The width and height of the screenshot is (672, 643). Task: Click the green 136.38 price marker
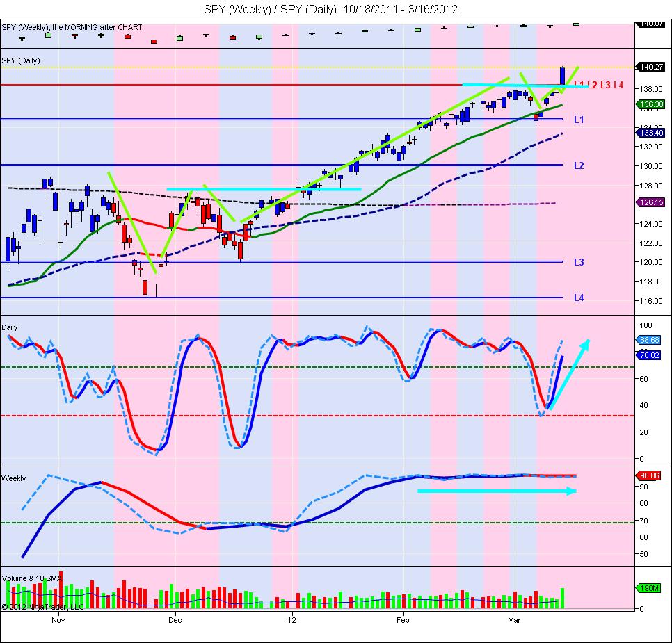pyautogui.click(x=651, y=104)
